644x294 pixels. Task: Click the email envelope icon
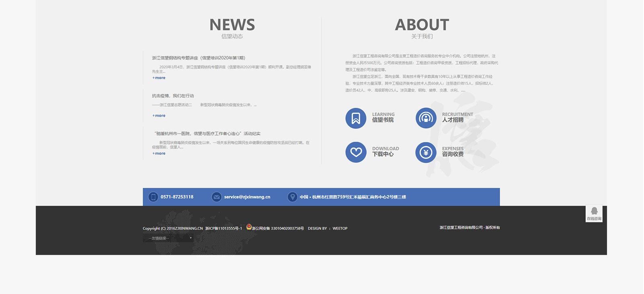pos(217,197)
